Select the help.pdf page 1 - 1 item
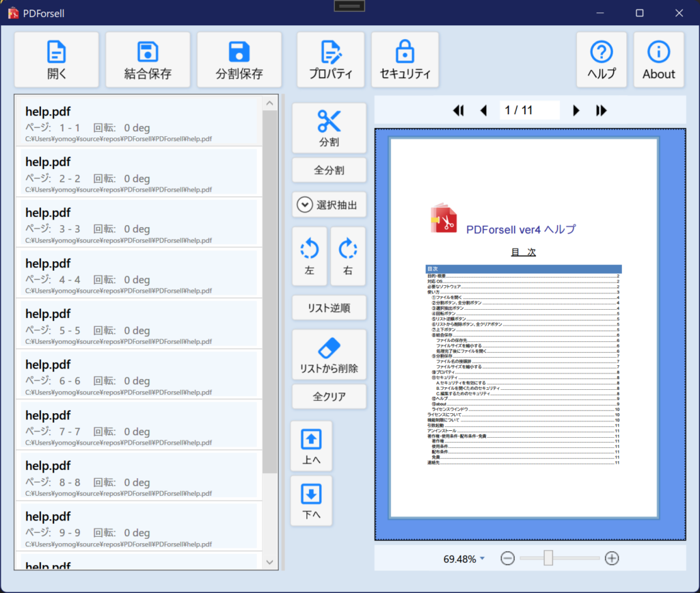The height and width of the screenshot is (593, 700). tap(139, 121)
